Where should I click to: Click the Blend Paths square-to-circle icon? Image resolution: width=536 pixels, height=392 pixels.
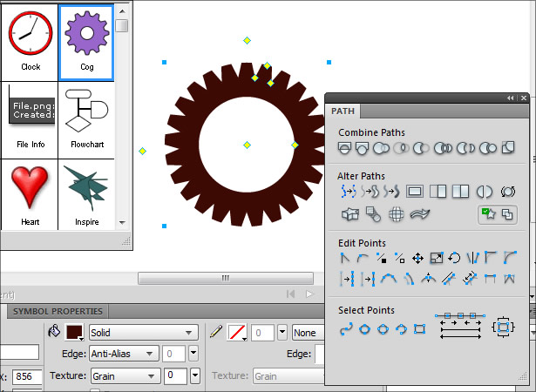click(373, 214)
